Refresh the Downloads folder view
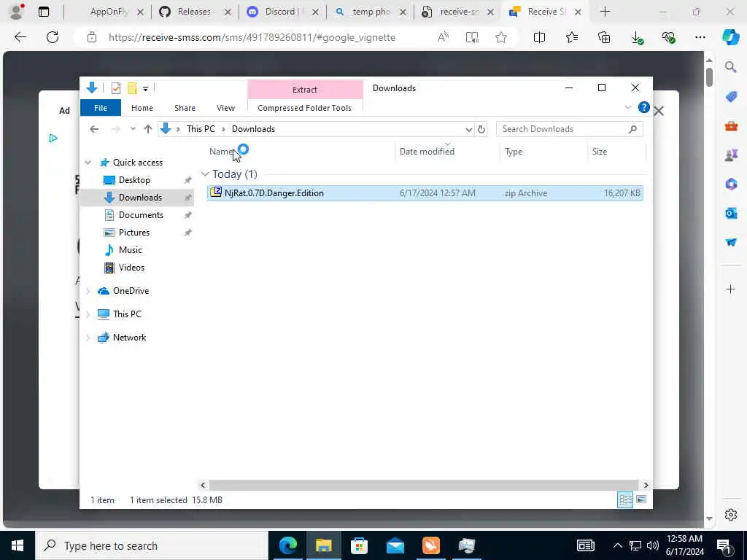 (481, 129)
